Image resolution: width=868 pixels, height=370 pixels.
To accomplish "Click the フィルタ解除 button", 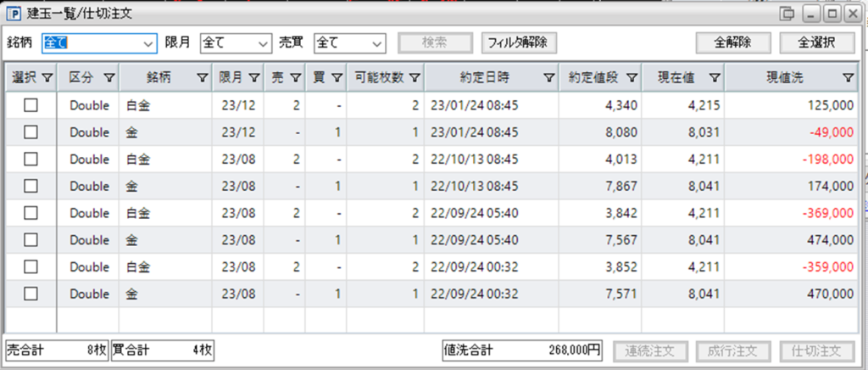I will (519, 42).
